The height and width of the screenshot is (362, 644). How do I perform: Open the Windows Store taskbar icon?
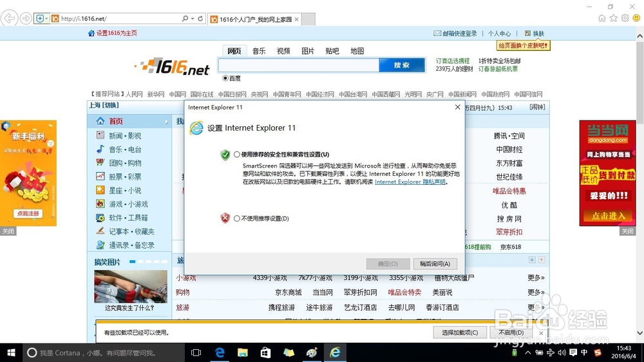coord(266,352)
